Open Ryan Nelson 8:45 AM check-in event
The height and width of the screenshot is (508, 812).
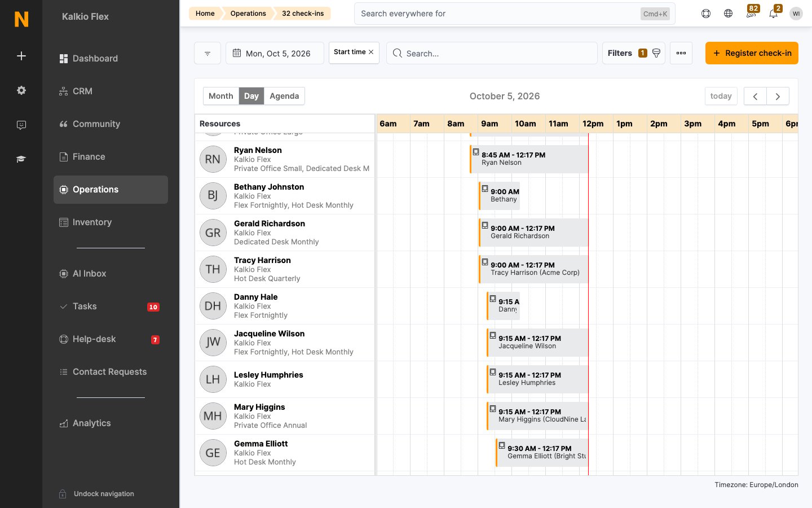[x=529, y=159]
